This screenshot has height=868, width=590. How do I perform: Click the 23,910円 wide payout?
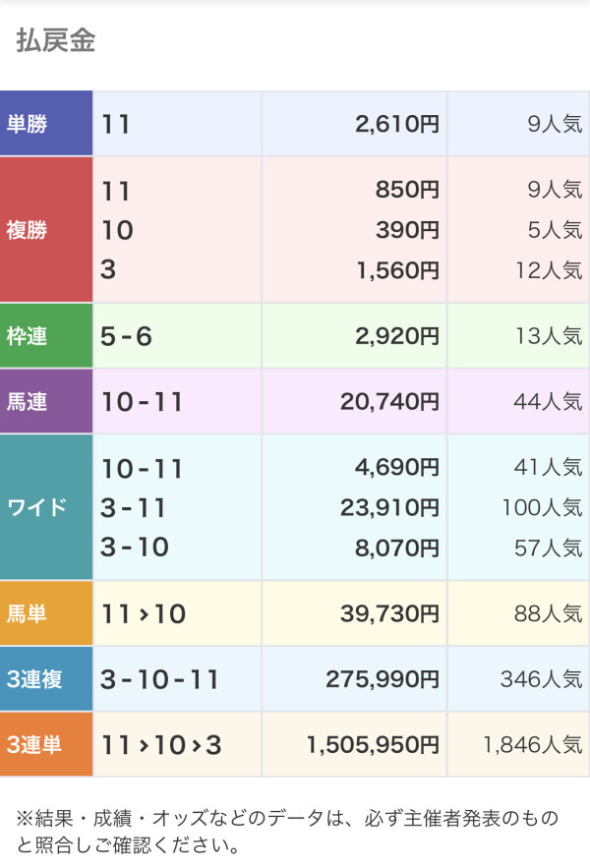coord(389,507)
